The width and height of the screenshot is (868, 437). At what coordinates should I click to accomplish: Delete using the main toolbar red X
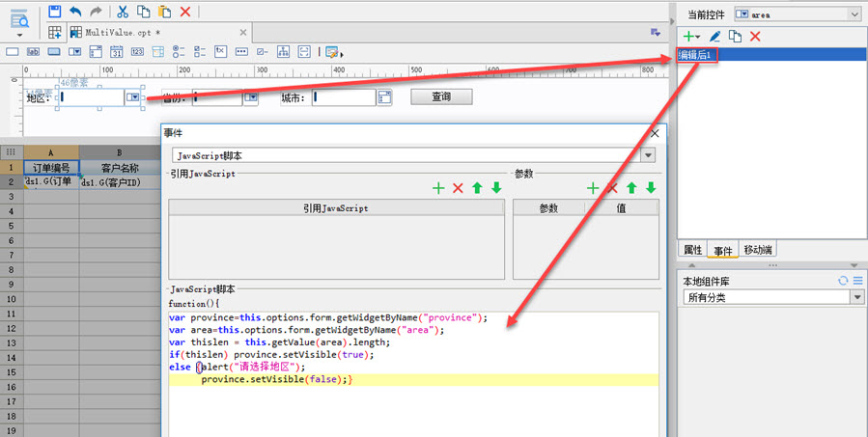[x=185, y=12]
